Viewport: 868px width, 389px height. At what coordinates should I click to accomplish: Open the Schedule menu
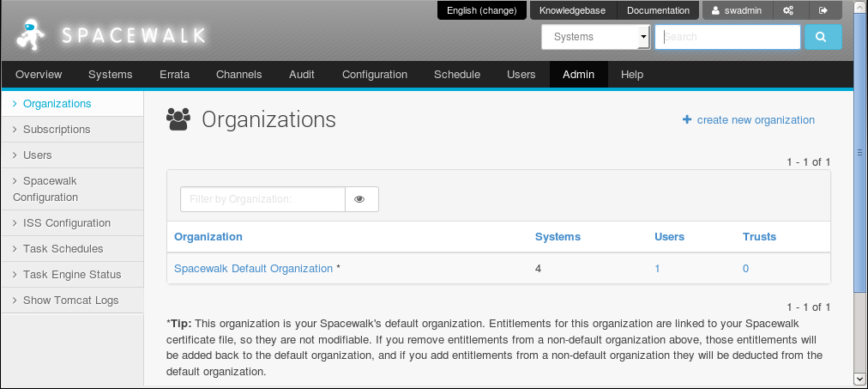(457, 74)
